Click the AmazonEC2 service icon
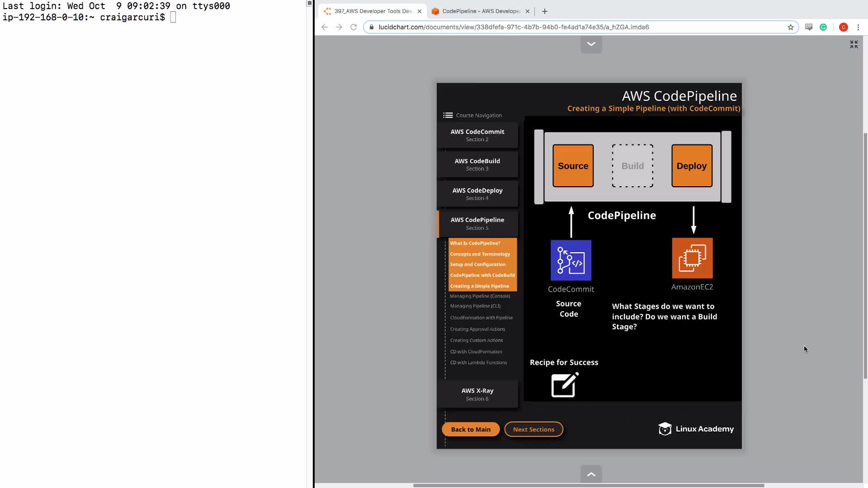This screenshot has width=868, height=488. (692, 258)
